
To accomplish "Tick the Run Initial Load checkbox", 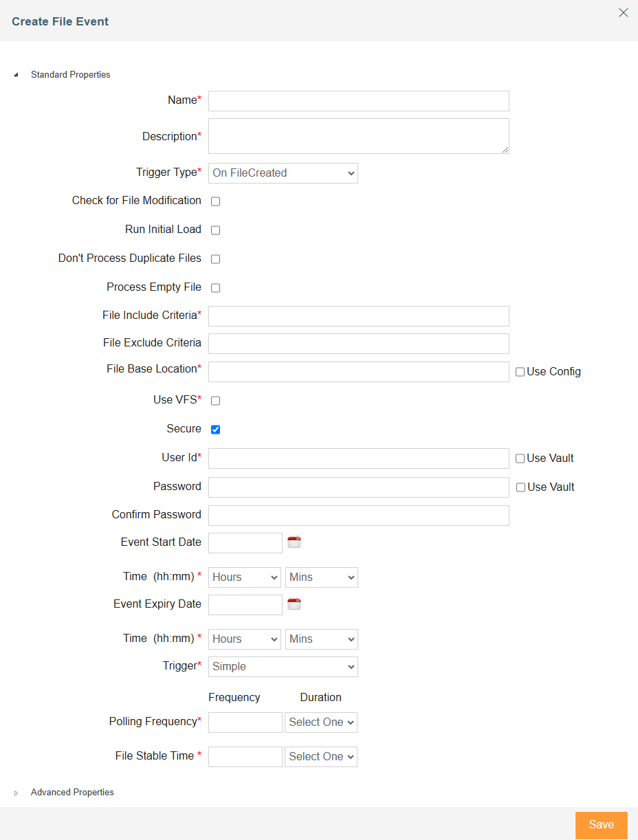I will pyautogui.click(x=215, y=230).
